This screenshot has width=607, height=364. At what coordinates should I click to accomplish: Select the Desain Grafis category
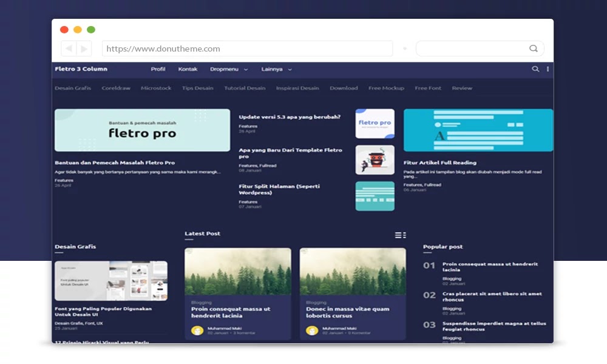pos(73,88)
